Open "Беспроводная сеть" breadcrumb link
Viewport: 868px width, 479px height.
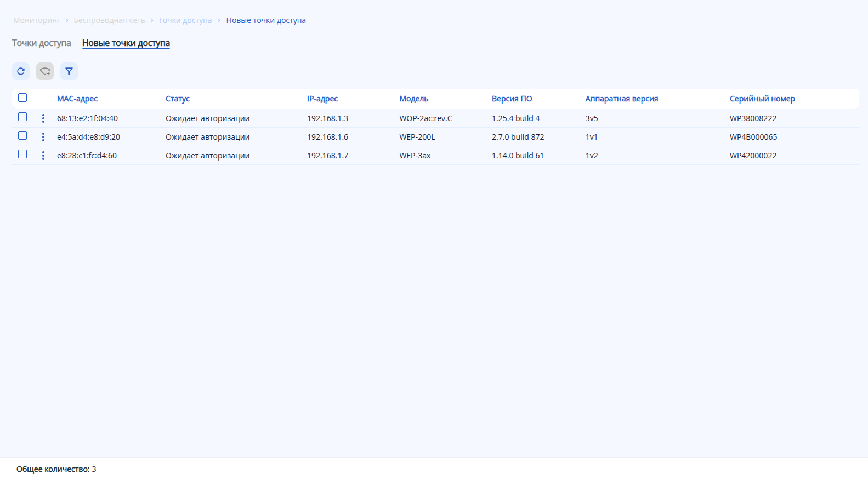pyautogui.click(x=109, y=20)
